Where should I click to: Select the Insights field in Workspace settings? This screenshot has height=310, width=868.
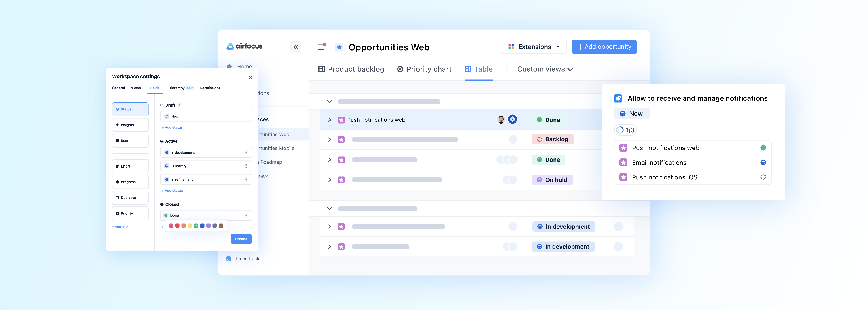(x=130, y=125)
